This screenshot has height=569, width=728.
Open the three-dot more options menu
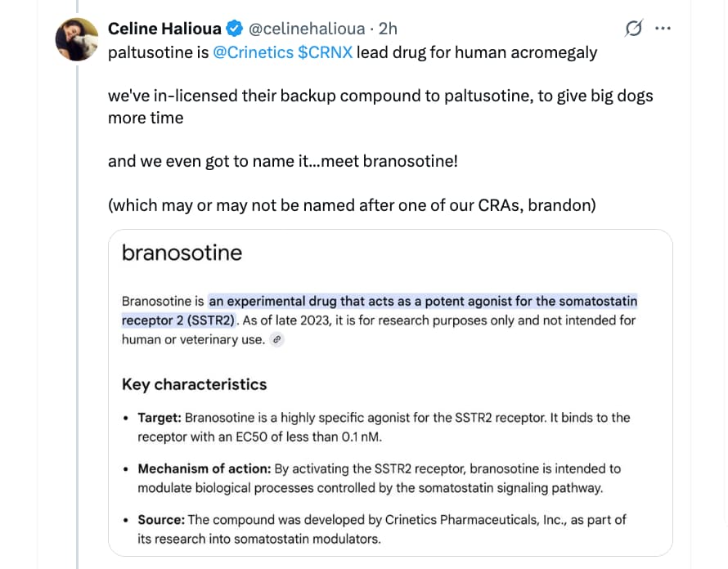(x=663, y=29)
